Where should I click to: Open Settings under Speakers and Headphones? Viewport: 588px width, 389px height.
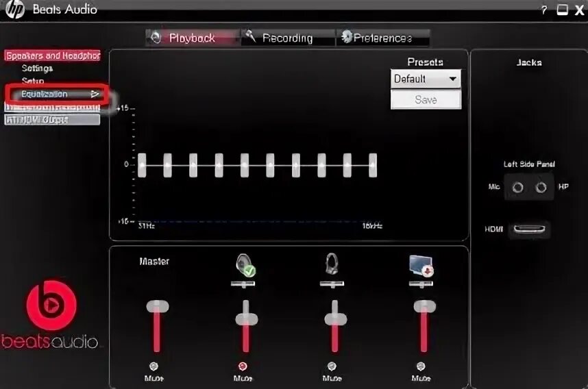click(x=37, y=68)
